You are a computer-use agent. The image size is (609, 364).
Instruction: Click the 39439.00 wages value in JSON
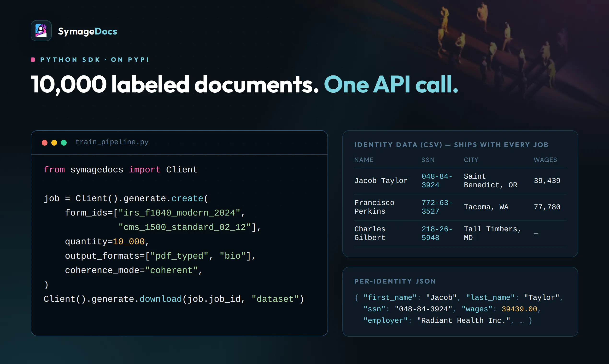click(x=519, y=309)
